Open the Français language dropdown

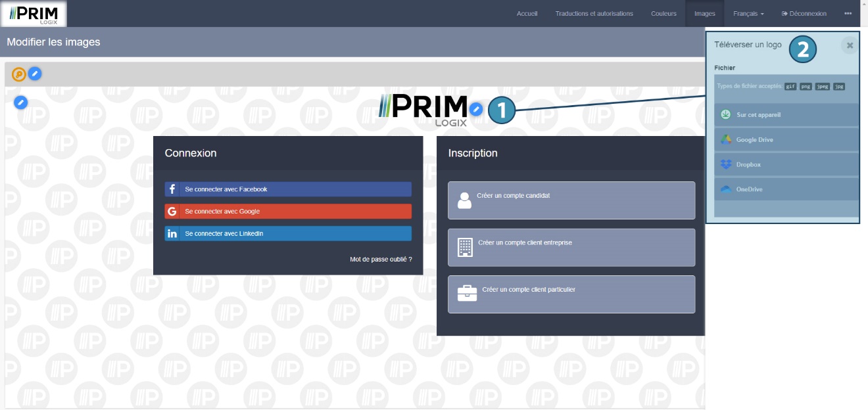[748, 14]
